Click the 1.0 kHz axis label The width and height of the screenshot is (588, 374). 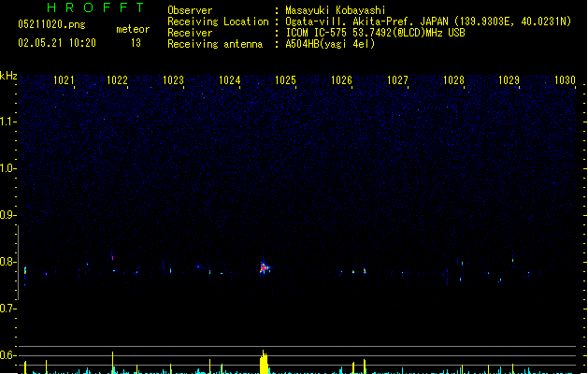[7, 168]
